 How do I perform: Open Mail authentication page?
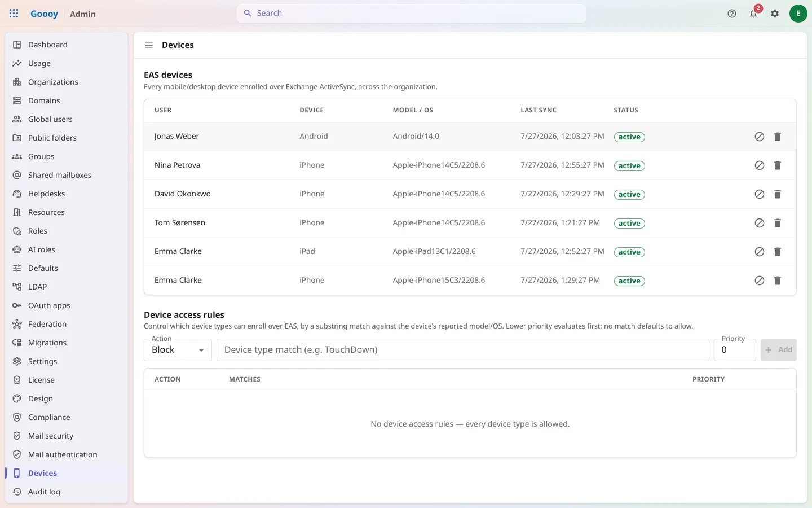click(67, 454)
